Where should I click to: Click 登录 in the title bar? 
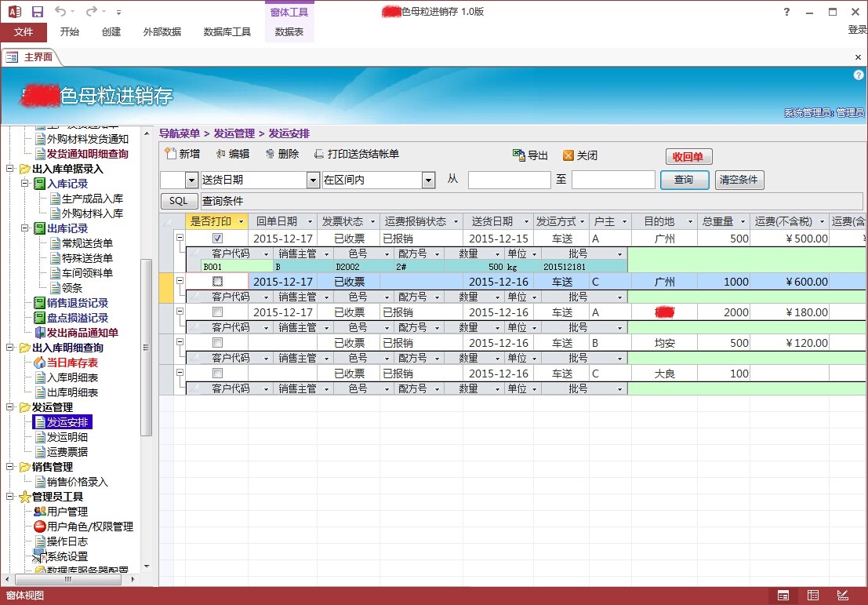point(858,29)
